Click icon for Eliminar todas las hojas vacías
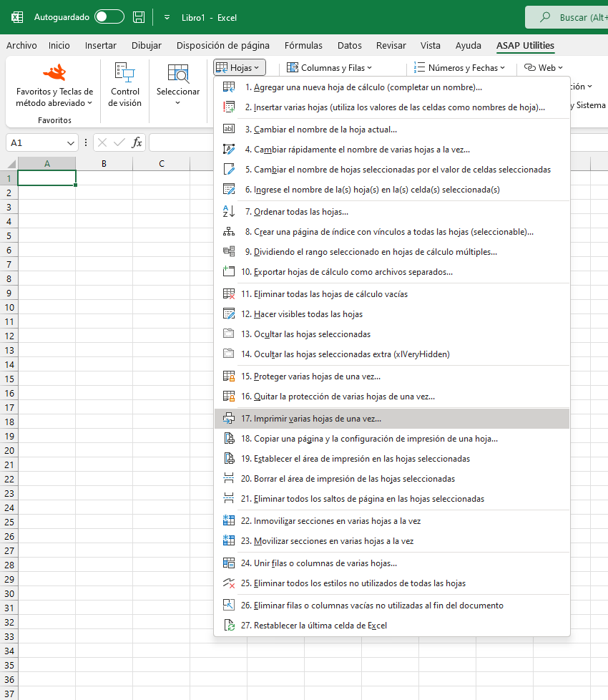The height and width of the screenshot is (700, 608). click(229, 293)
